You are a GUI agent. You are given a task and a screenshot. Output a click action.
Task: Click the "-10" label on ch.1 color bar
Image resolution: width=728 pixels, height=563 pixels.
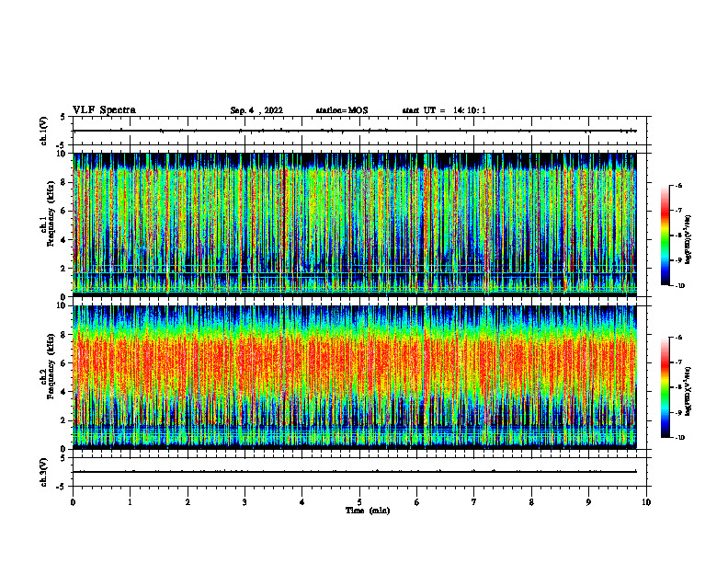[x=680, y=286]
